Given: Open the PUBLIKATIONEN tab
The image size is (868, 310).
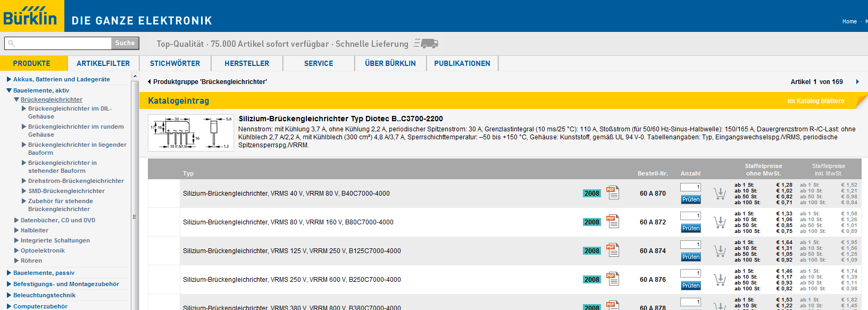Looking at the screenshot, I should click(x=462, y=63).
